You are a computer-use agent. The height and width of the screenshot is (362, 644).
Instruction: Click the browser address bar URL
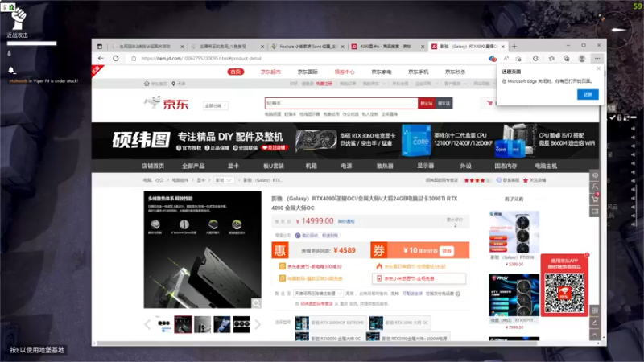point(201,58)
